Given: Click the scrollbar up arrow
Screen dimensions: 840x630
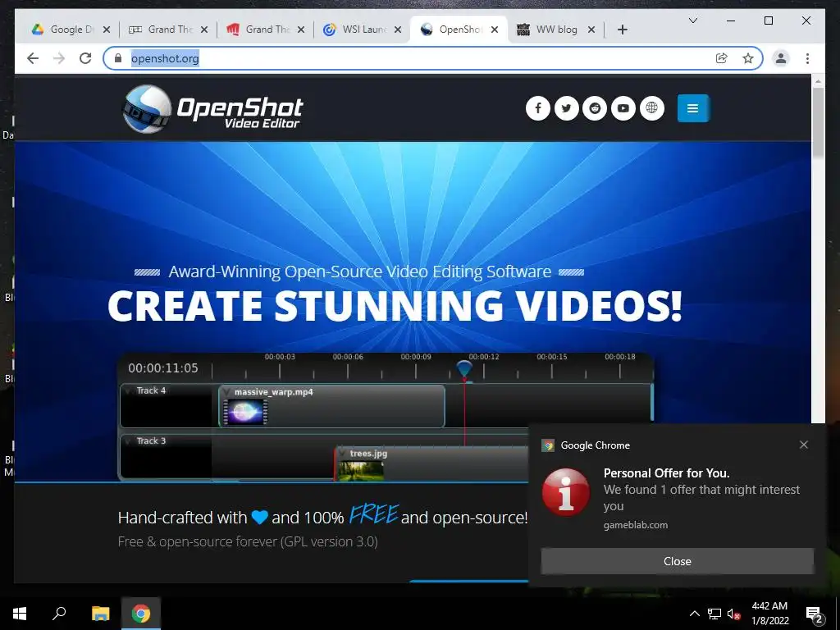Looking at the screenshot, I should 818,81.
